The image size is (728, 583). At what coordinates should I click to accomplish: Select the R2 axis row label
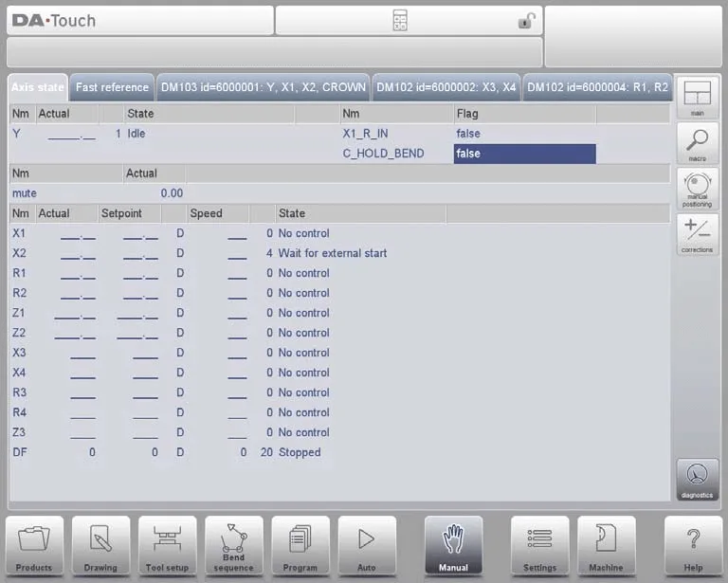(20, 293)
